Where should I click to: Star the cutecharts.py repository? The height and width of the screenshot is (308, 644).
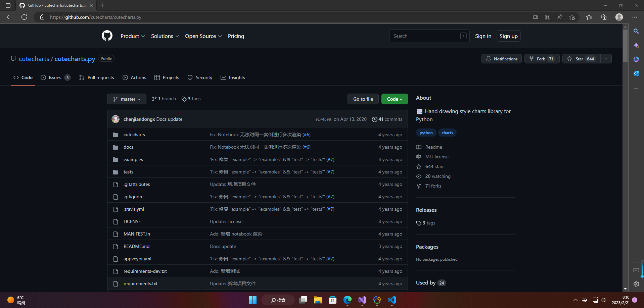tap(582, 59)
